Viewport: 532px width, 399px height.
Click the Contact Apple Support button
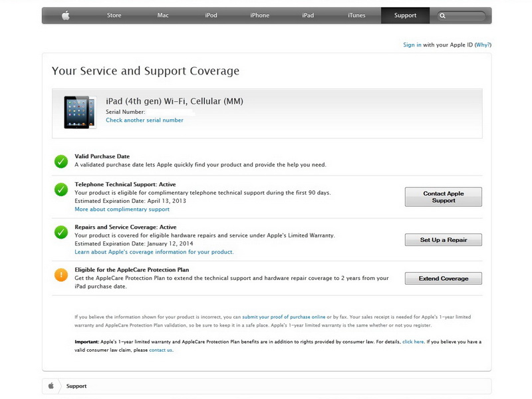(443, 197)
